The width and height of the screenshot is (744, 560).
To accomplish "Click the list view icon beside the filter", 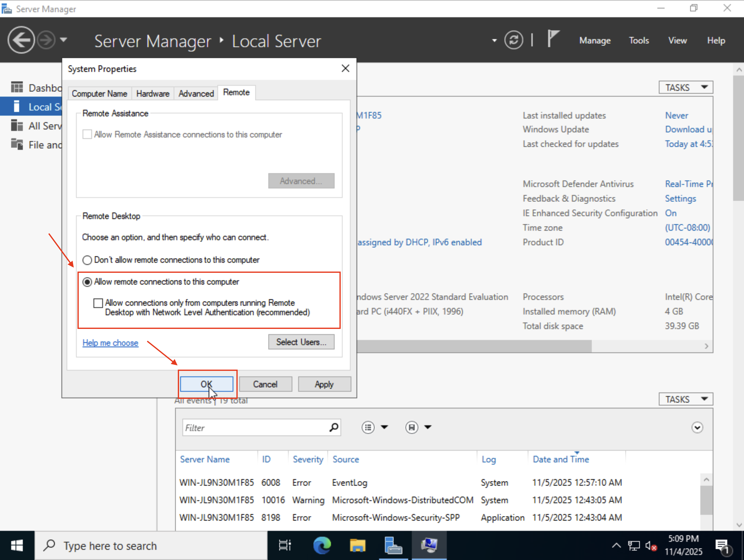I will (368, 427).
